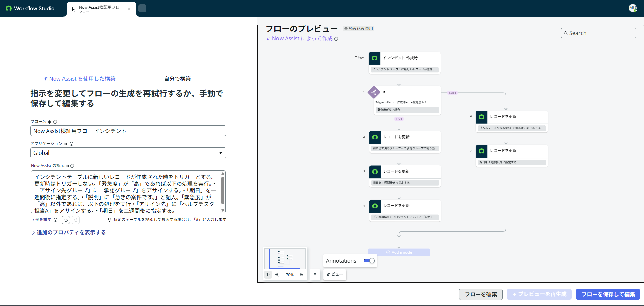Toggle the Annotations switch off
The image size is (644, 306).
coord(369,261)
